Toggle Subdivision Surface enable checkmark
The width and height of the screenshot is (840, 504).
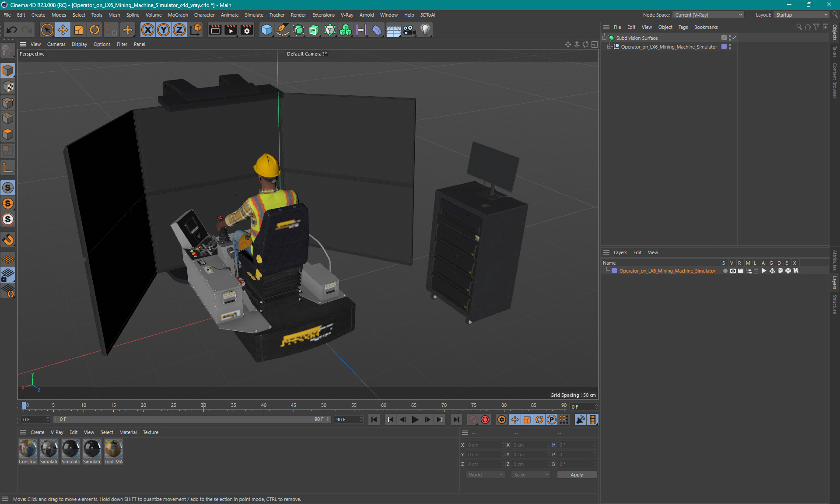735,38
